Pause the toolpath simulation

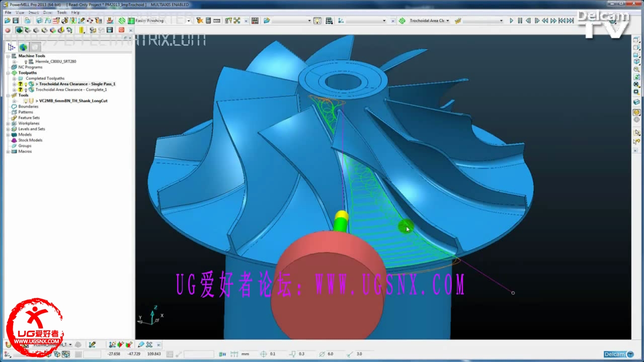[x=520, y=21]
